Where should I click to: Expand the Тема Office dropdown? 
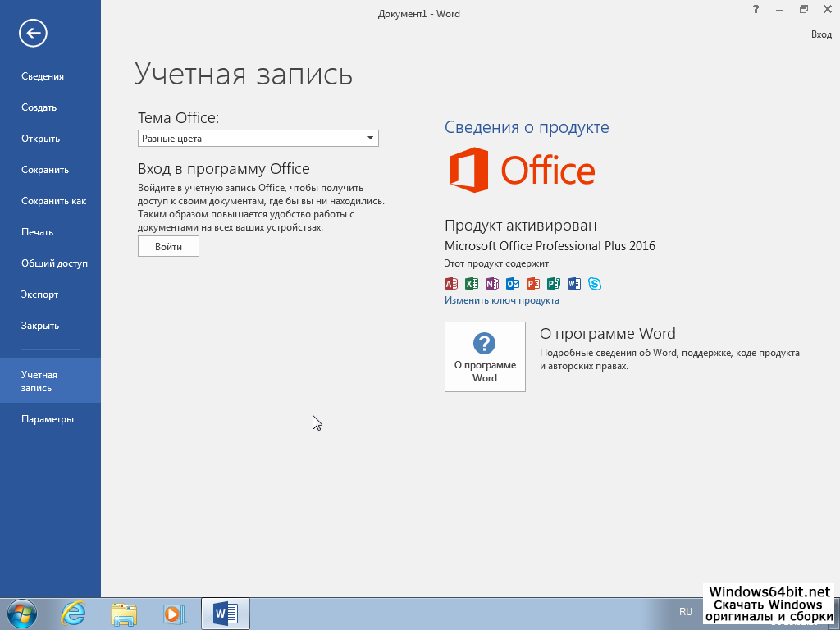[370, 139]
